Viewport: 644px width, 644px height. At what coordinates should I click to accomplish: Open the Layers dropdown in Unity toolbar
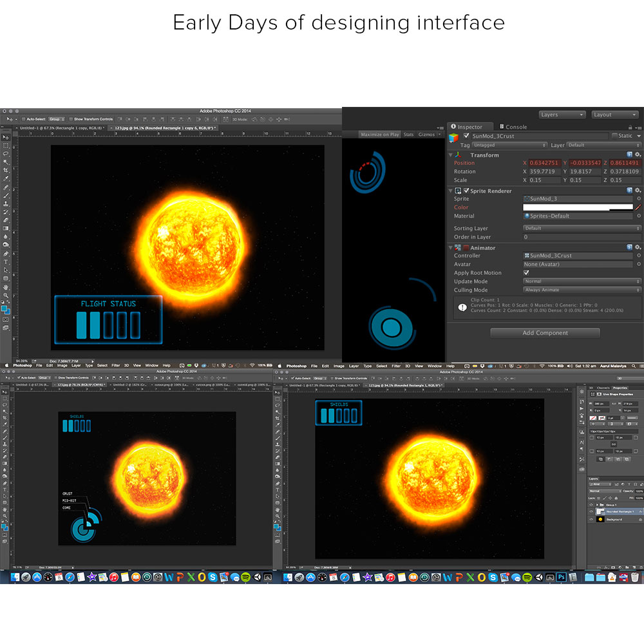pyautogui.click(x=562, y=115)
